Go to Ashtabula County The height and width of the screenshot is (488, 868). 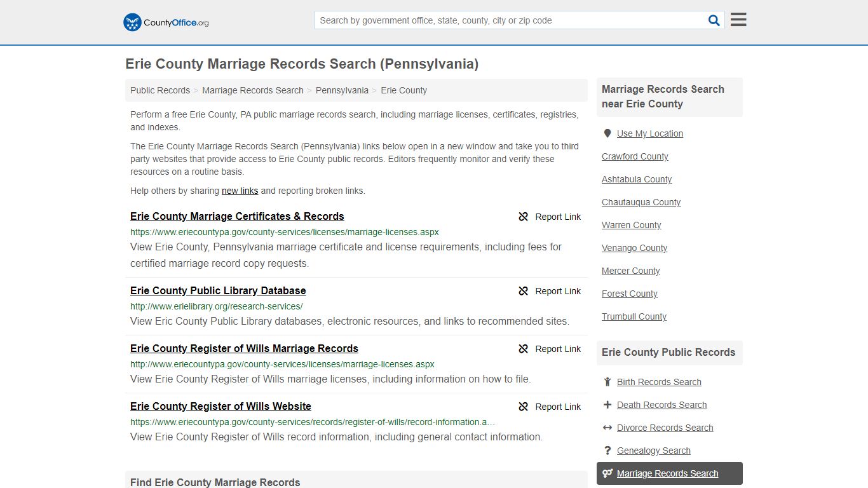[x=637, y=179]
